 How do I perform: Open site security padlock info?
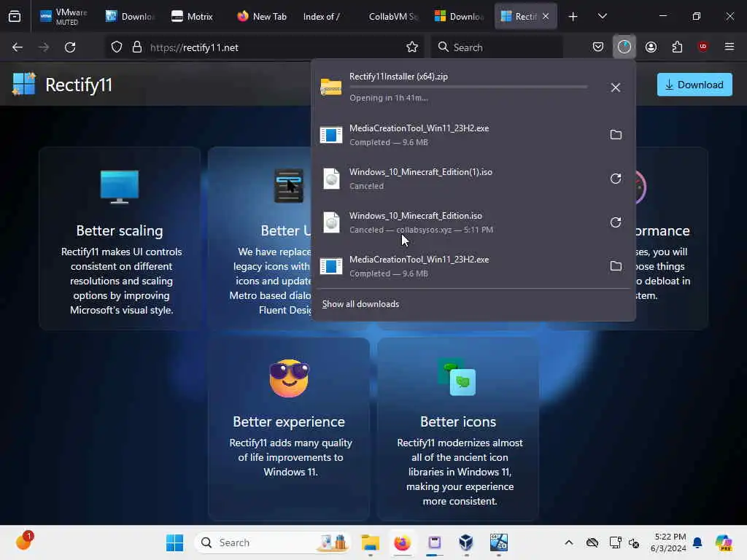137,47
